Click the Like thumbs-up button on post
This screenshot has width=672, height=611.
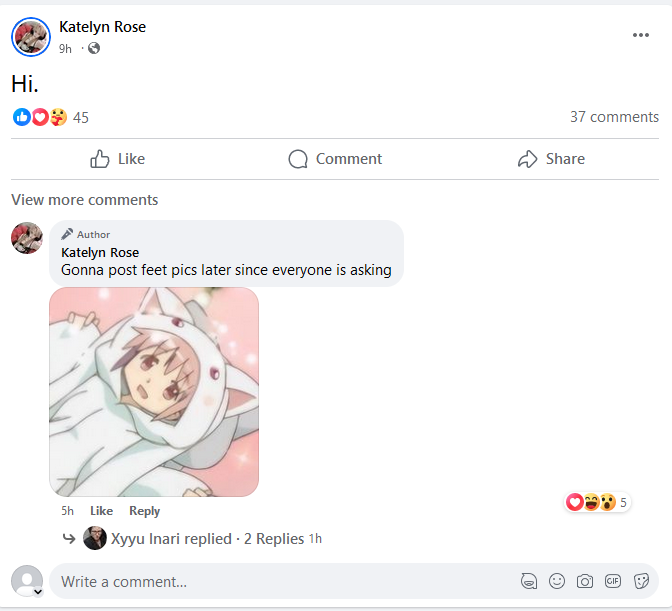click(x=118, y=159)
